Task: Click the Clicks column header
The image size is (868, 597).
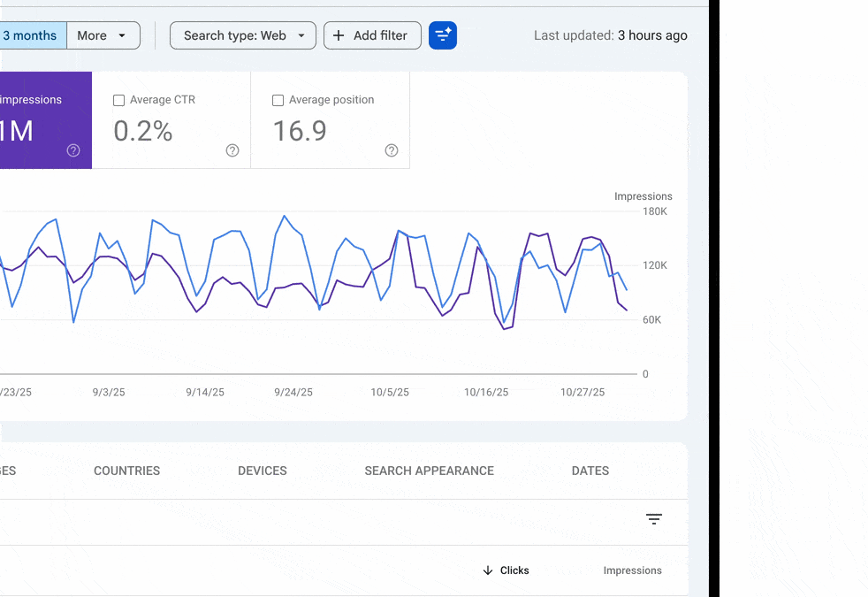Action: pos(514,570)
